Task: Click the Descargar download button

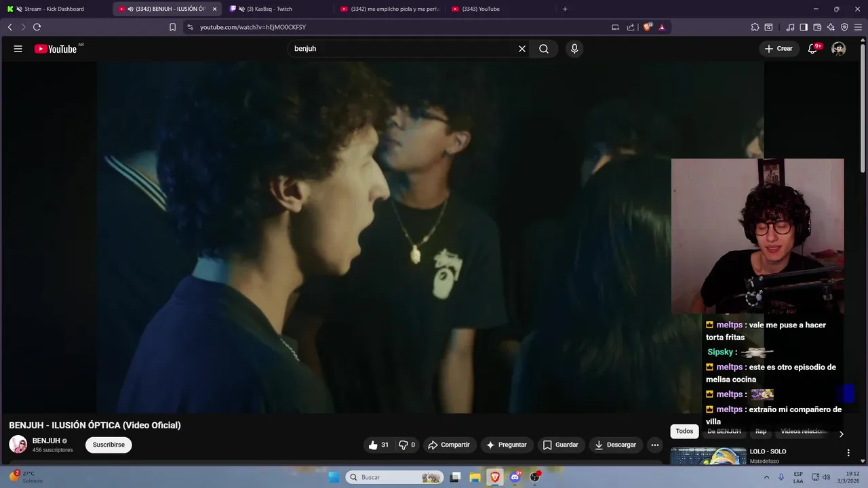Action: coord(616,445)
